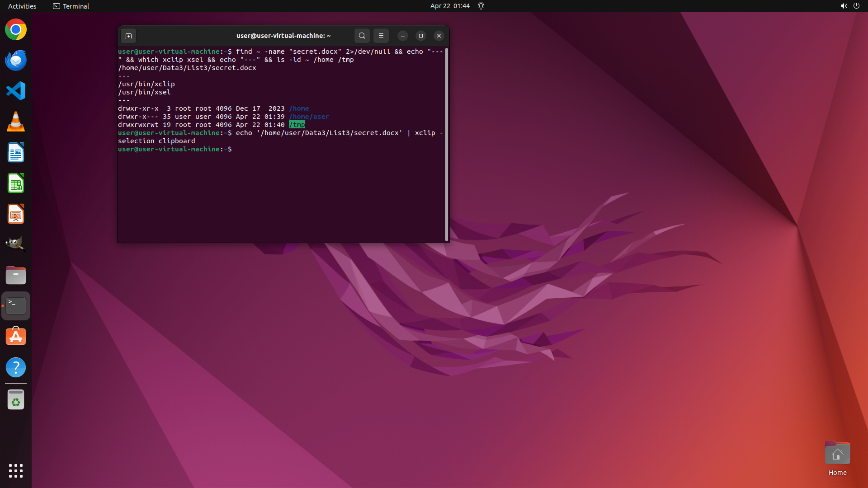This screenshot has width=868, height=488.
Task: Launch LibreOffice Impress
Action: point(16,214)
